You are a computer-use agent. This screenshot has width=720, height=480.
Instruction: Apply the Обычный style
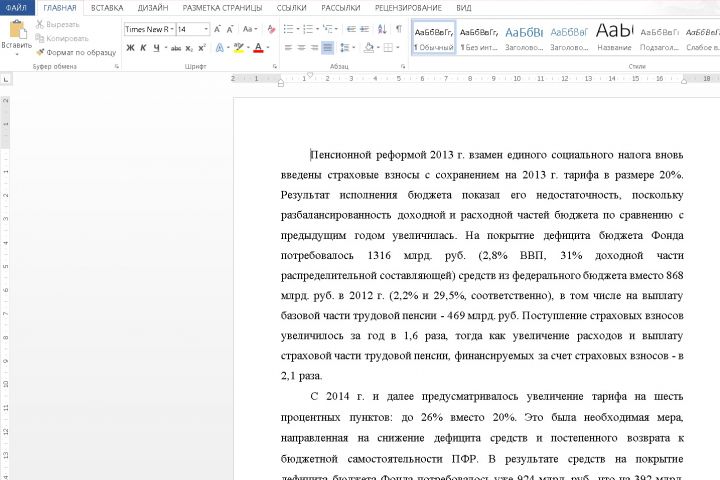coord(434,38)
